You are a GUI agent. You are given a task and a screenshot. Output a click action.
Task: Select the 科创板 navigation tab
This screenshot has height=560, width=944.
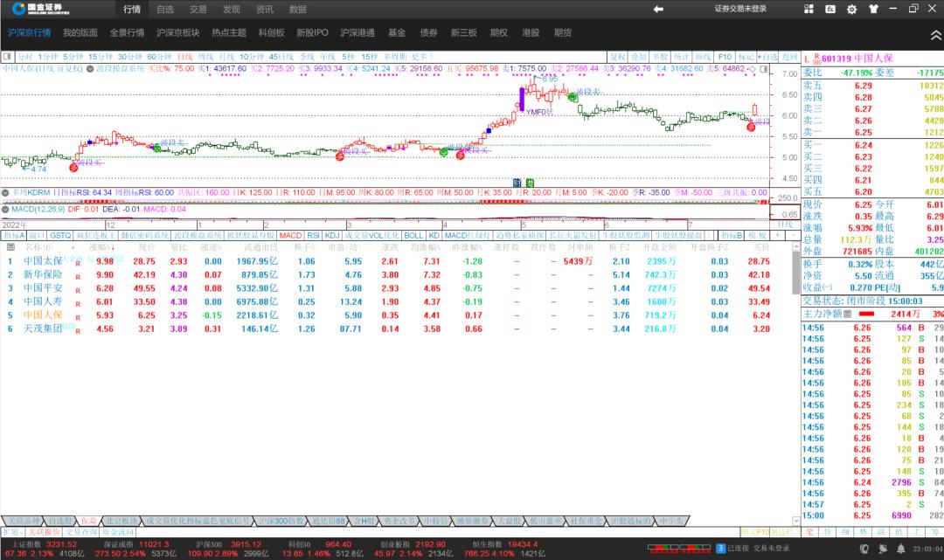(x=271, y=33)
